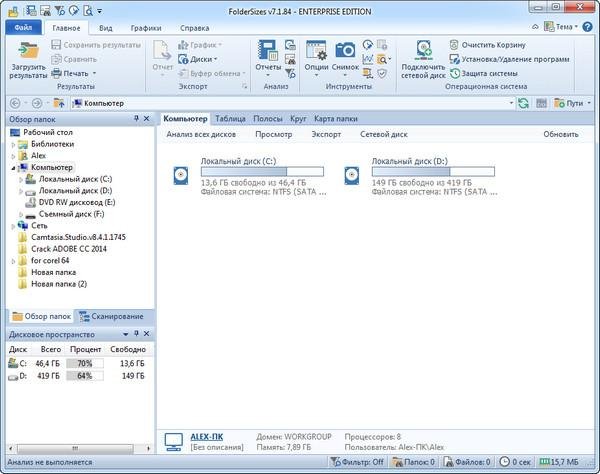This screenshot has width=600, height=474.
Task: Click the Сетевой диск command
Action: pos(383,134)
